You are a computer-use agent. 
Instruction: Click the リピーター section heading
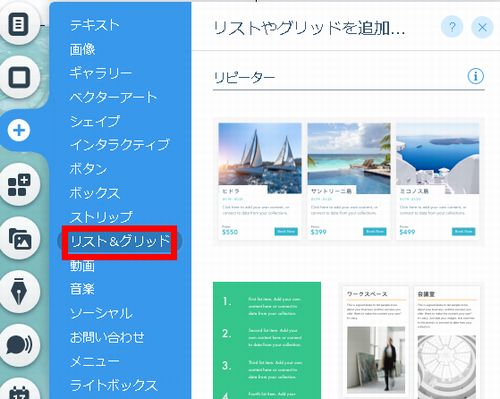point(244,77)
